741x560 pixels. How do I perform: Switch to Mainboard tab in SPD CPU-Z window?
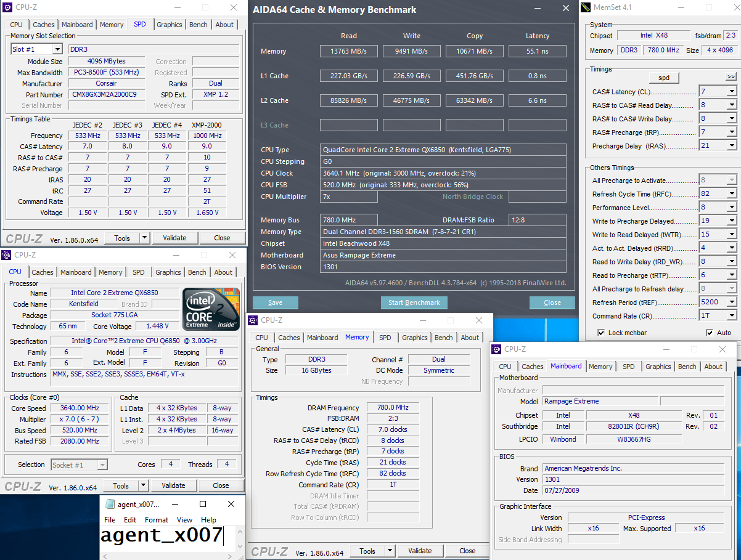point(77,25)
